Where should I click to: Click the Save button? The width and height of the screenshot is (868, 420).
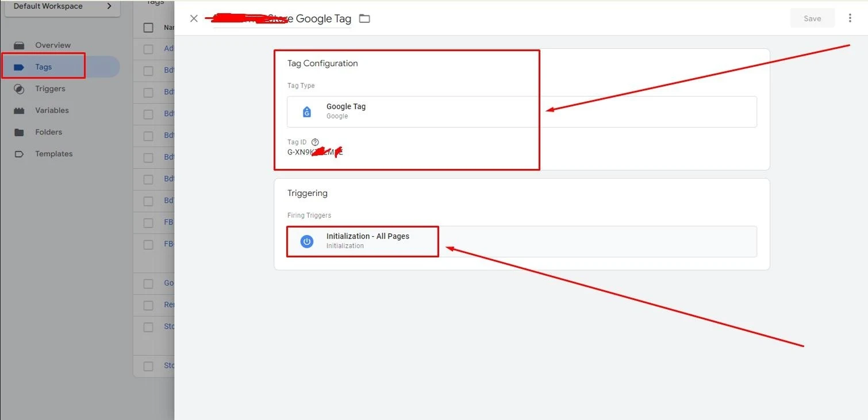(x=812, y=18)
